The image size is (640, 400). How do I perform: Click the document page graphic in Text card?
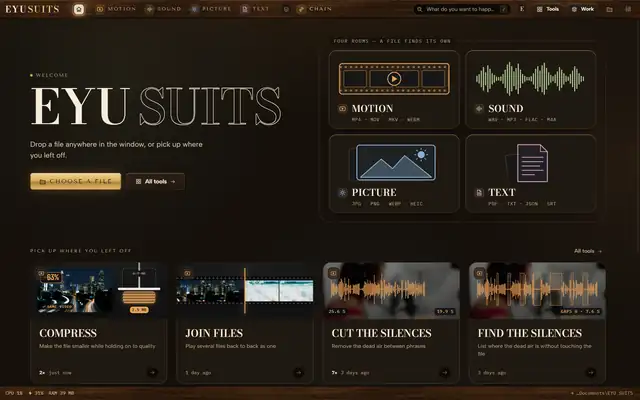(532, 163)
